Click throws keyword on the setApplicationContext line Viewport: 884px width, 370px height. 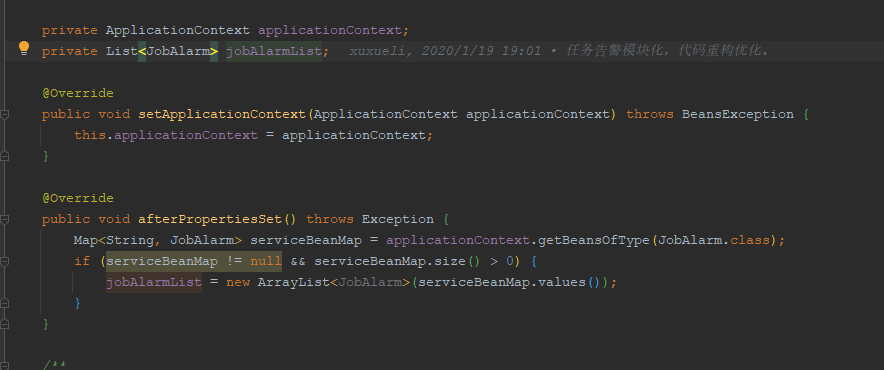[x=649, y=114]
